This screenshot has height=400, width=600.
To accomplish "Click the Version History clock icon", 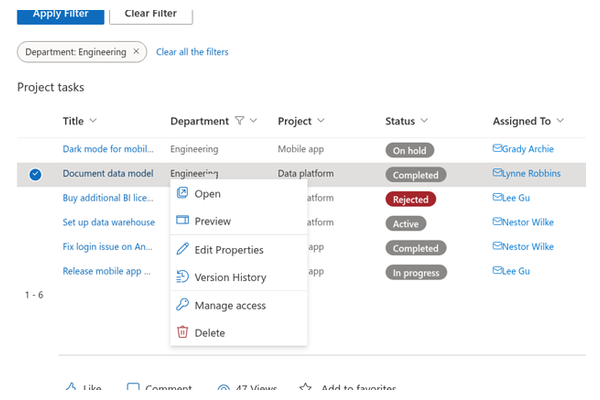I will (183, 276).
